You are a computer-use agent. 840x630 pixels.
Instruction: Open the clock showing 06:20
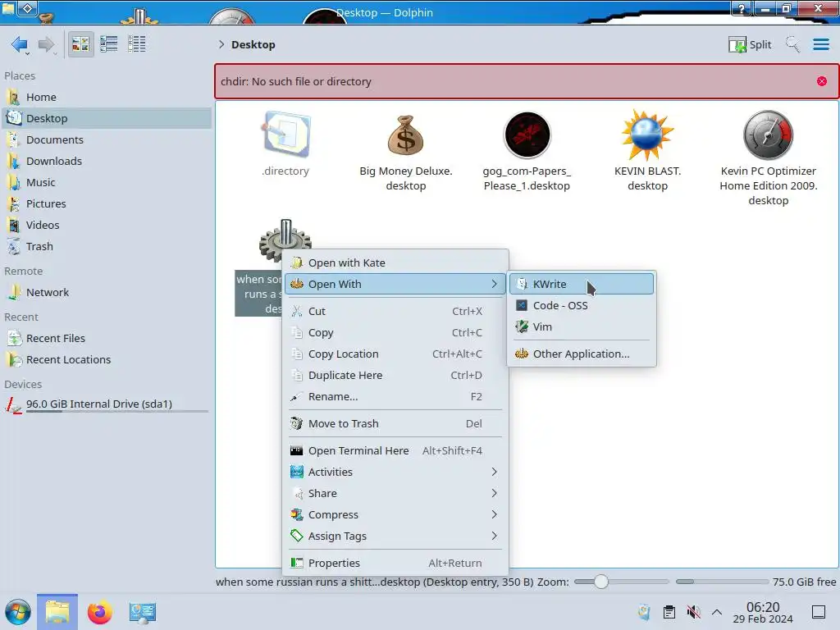763,612
